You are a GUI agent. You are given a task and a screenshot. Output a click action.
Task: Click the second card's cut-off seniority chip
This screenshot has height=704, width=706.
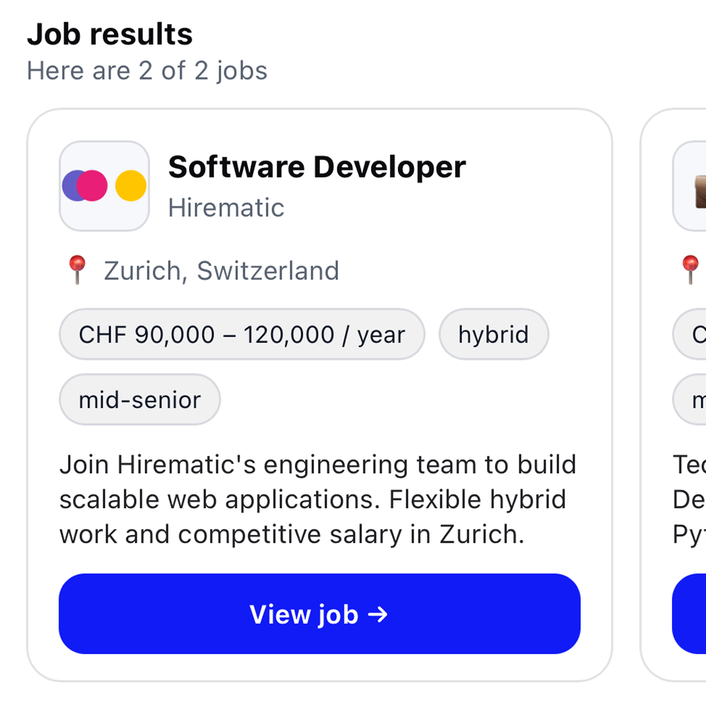click(692, 400)
